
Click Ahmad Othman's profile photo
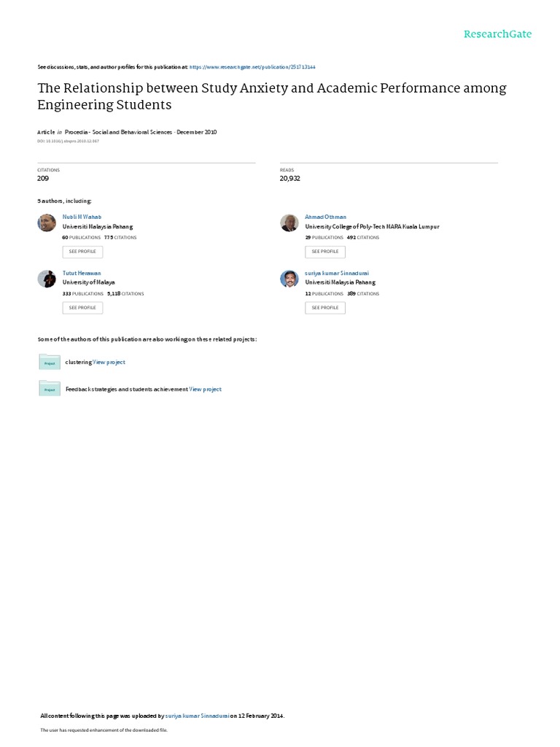click(289, 222)
